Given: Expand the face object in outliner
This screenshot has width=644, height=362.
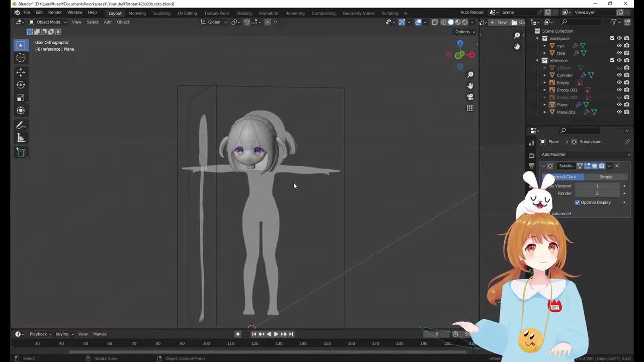Looking at the screenshot, I should (544, 53).
